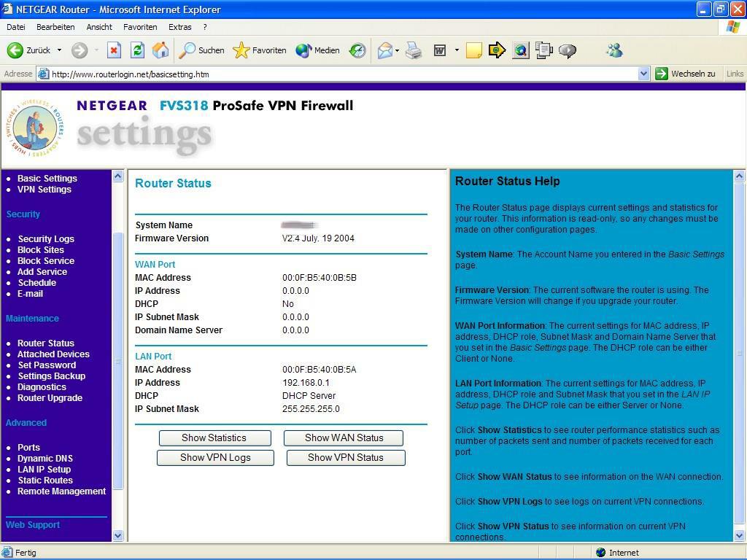Open the forward button history dropdown arrow
747x560 pixels.
(x=96, y=50)
